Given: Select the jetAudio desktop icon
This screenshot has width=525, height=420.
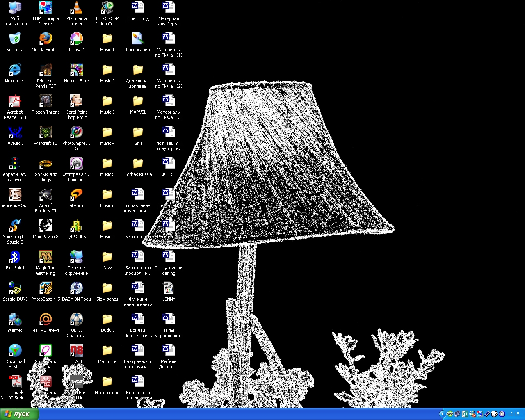Looking at the screenshot, I should pos(76,195).
